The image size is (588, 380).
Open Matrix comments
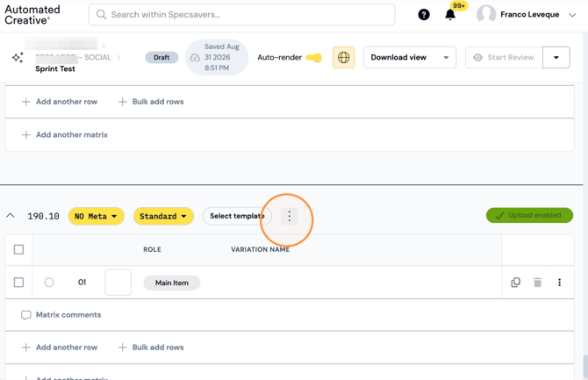tap(61, 315)
